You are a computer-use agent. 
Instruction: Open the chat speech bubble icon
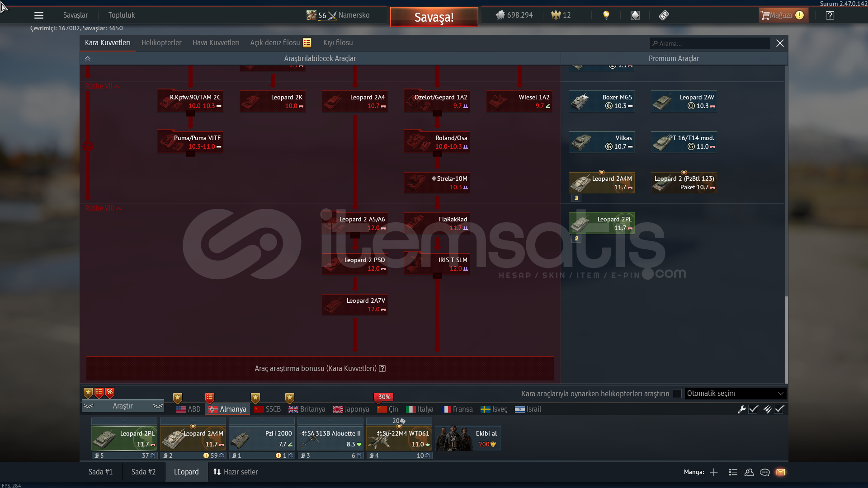[765, 472]
